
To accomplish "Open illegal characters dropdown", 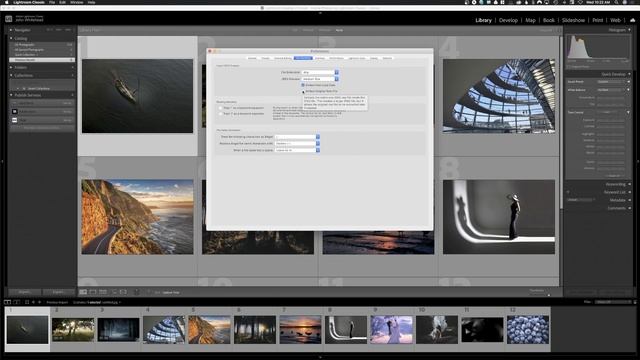I will pyautogui.click(x=297, y=137).
